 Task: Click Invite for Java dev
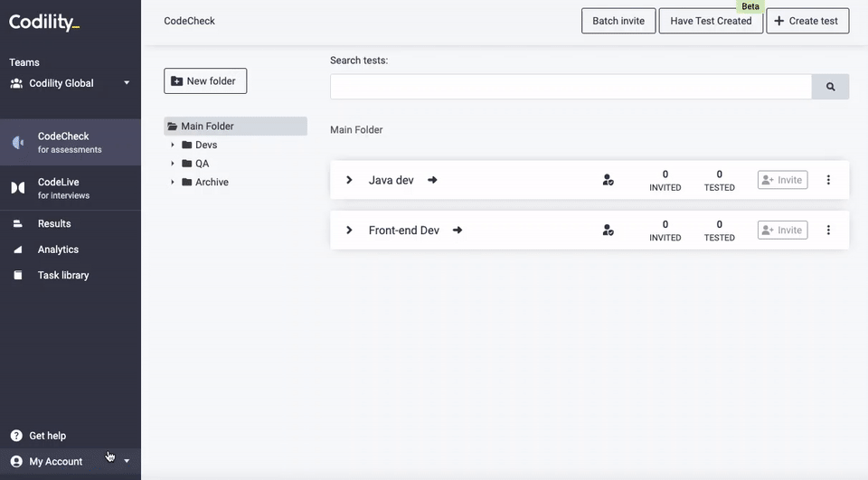pyautogui.click(x=782, y=180)
